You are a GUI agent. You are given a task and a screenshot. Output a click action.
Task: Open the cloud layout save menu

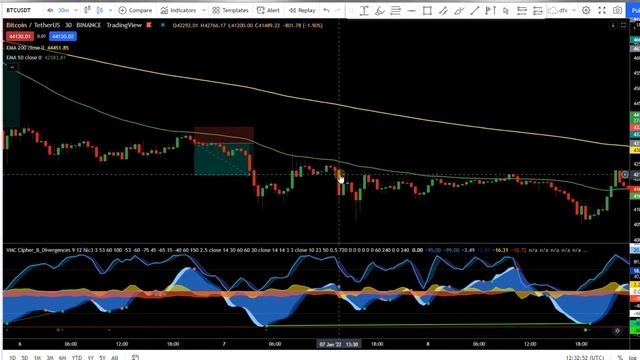pos(558,10)
